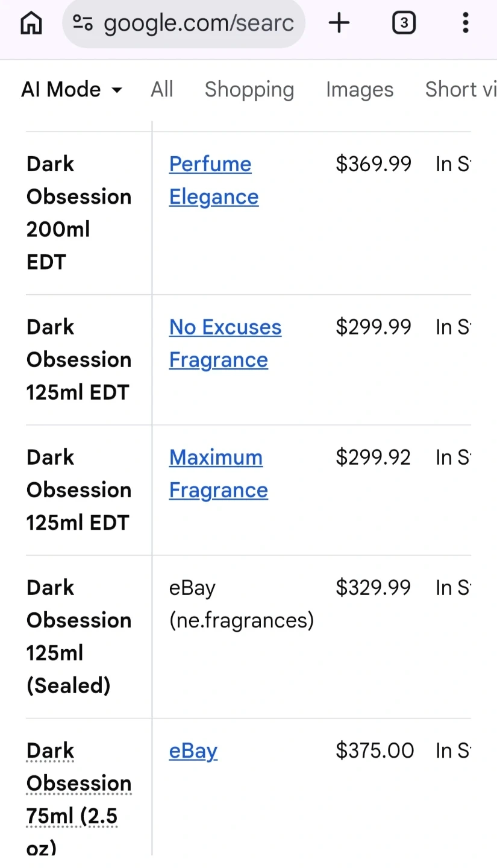497x868 pixels.
Task: Open a new tab with plus icon
Action: [339, 24]
